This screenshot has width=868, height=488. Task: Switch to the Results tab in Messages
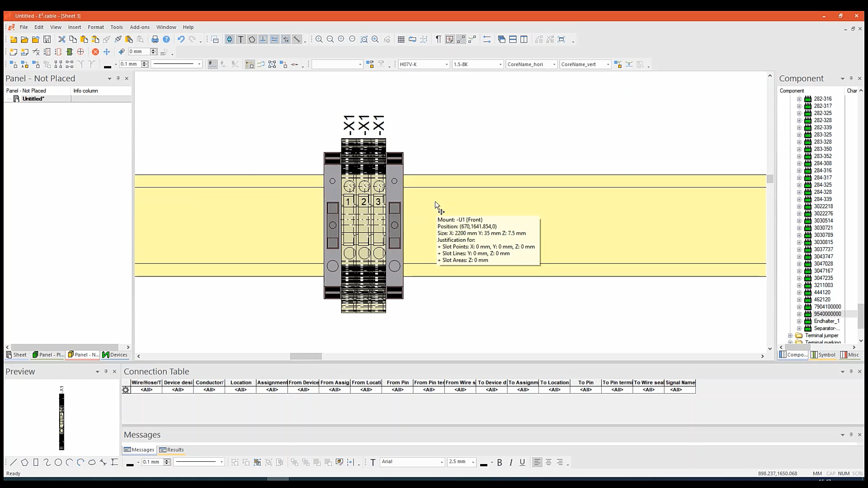click(172, 450)
